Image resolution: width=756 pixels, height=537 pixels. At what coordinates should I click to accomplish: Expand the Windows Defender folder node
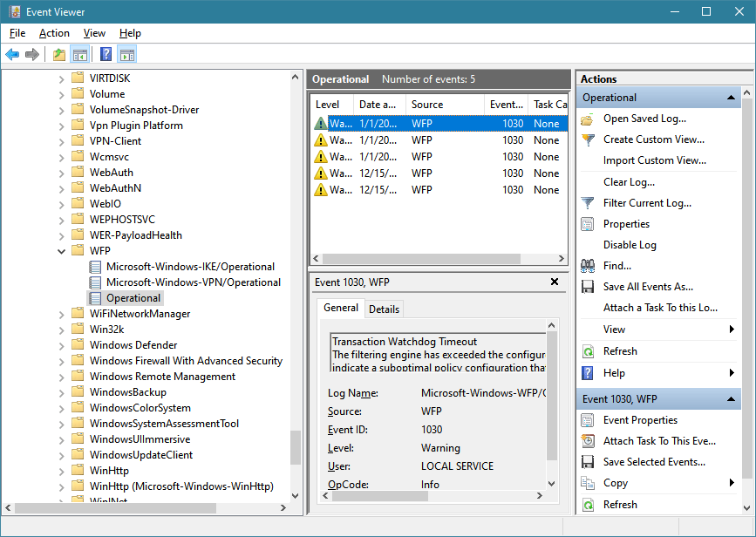tap(61, 345)
